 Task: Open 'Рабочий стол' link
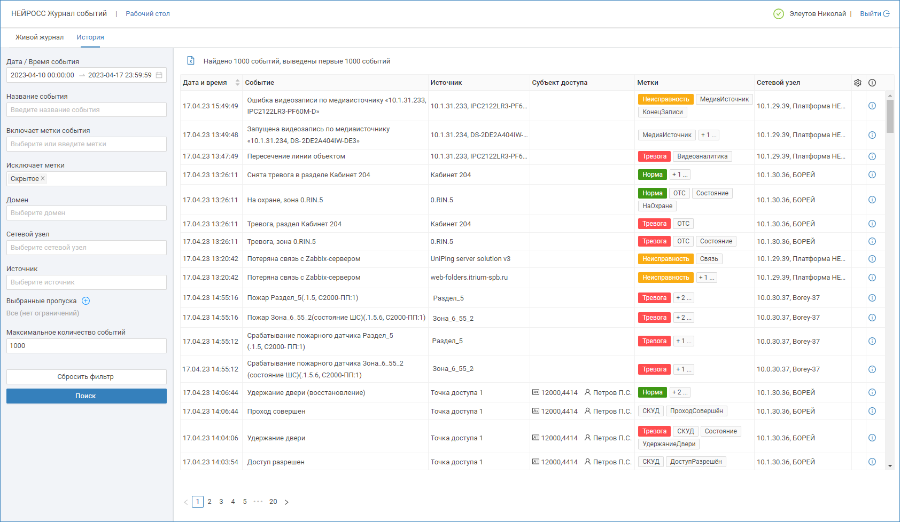pyautogui.click(x=148, y=14)
